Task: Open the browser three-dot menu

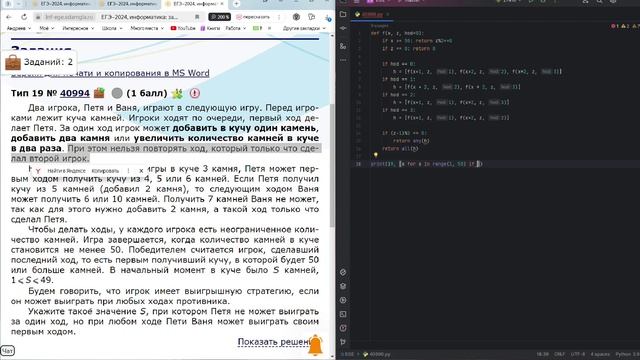Action: (279, 17)
